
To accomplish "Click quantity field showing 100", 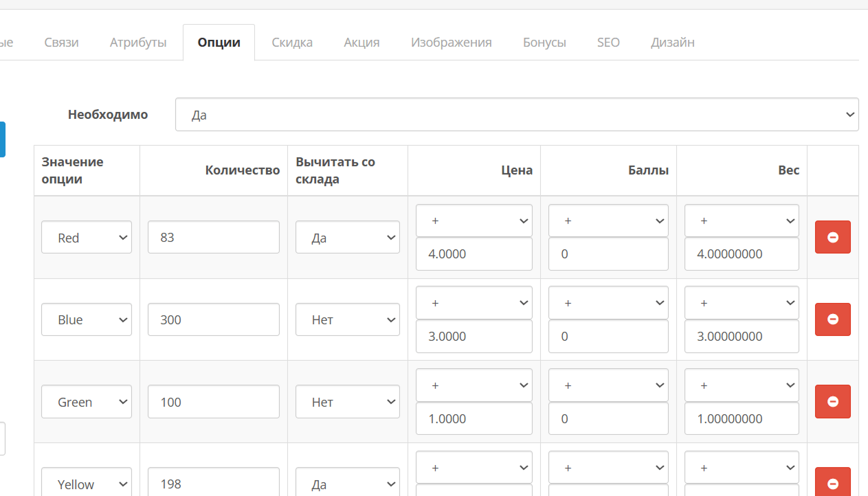I will pyautogui.click(x=214, y=402).
